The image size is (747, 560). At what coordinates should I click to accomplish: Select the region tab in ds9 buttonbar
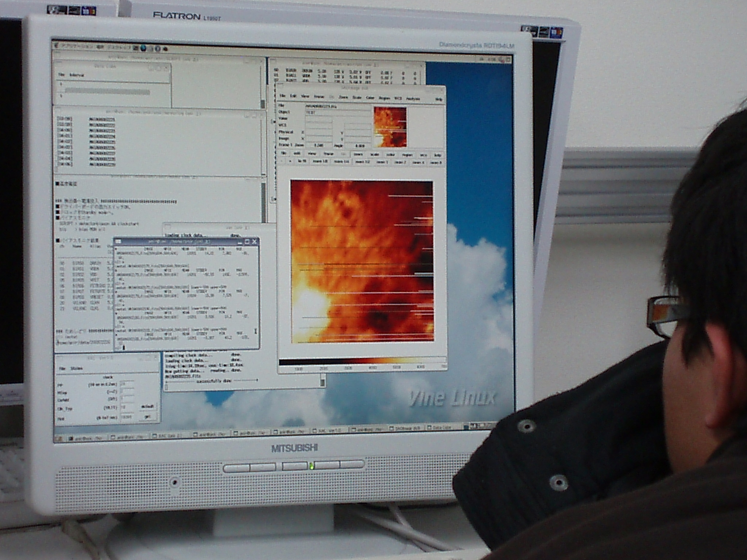point(407,155)
